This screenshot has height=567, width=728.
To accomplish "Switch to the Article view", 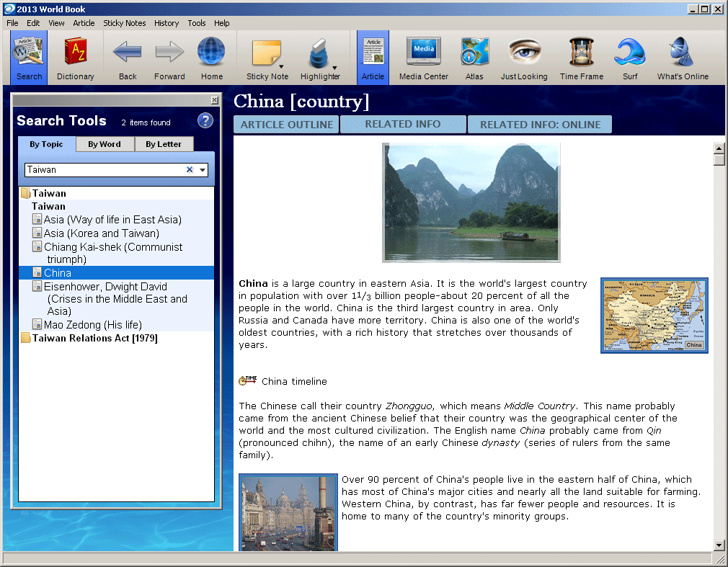I will click(373, 58).
